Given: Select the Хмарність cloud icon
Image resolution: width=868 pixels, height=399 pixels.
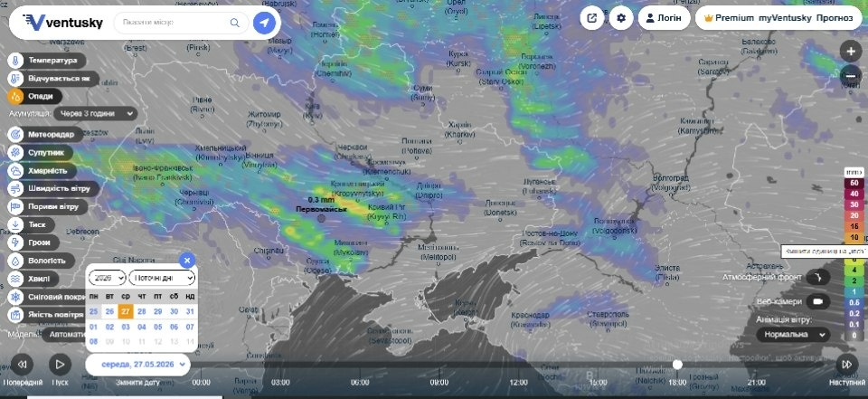Looking at the screenshot, I should click(x=15, y=171).
